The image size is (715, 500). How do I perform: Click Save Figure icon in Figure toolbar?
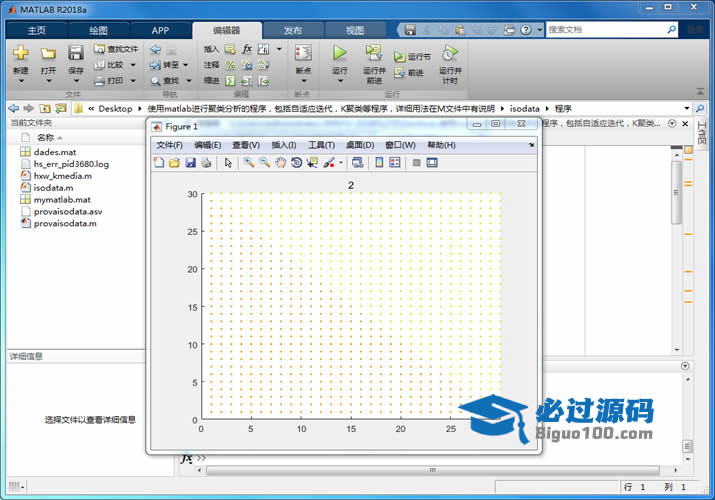point(191,163)
